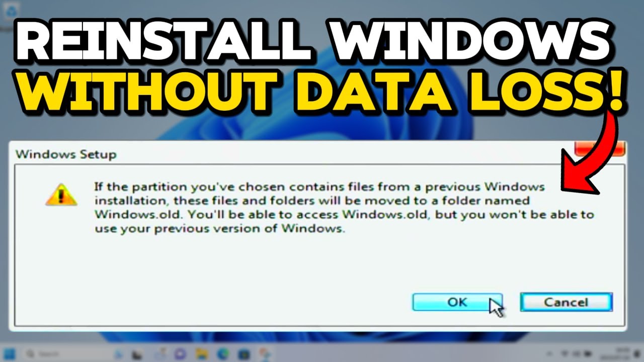Click OK in the Windows Setup dialog
Viewport: 644px width, 362px height.
(x=457, y=302)
